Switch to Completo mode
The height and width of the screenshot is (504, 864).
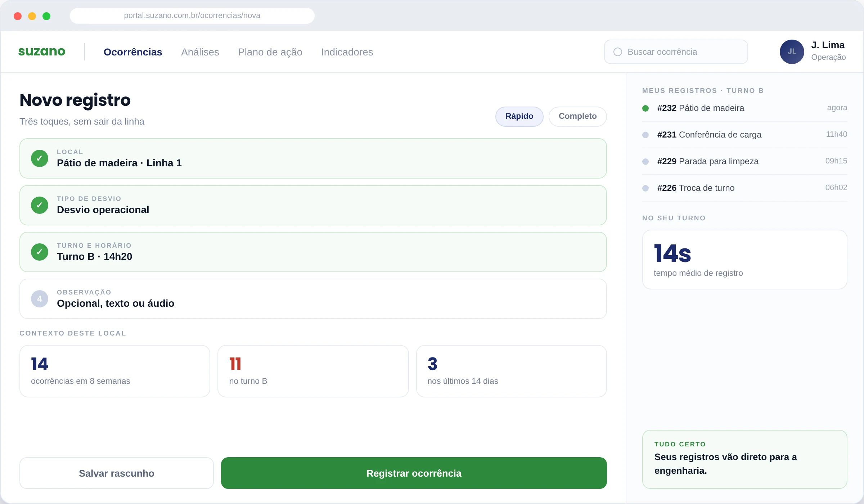(577, 116)
